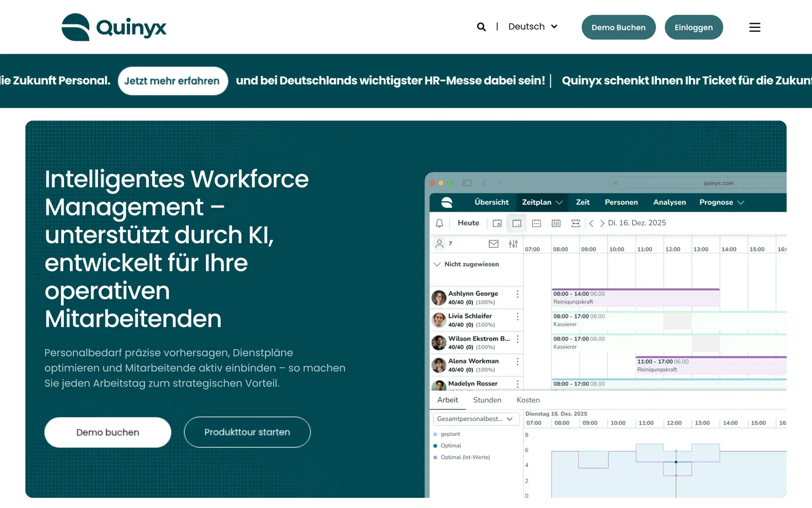This screenshot has width=812, height=508.
Task: Click the browser sidebar toggle icon
Action: [467, 183]
